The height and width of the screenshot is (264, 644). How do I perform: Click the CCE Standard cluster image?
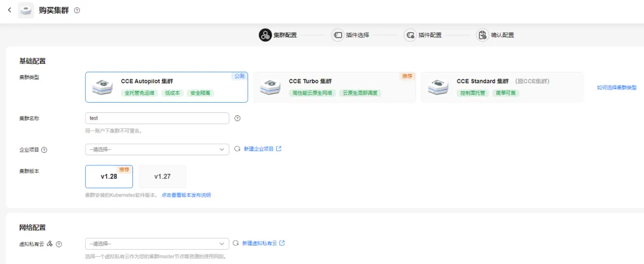tap(438, 87)
